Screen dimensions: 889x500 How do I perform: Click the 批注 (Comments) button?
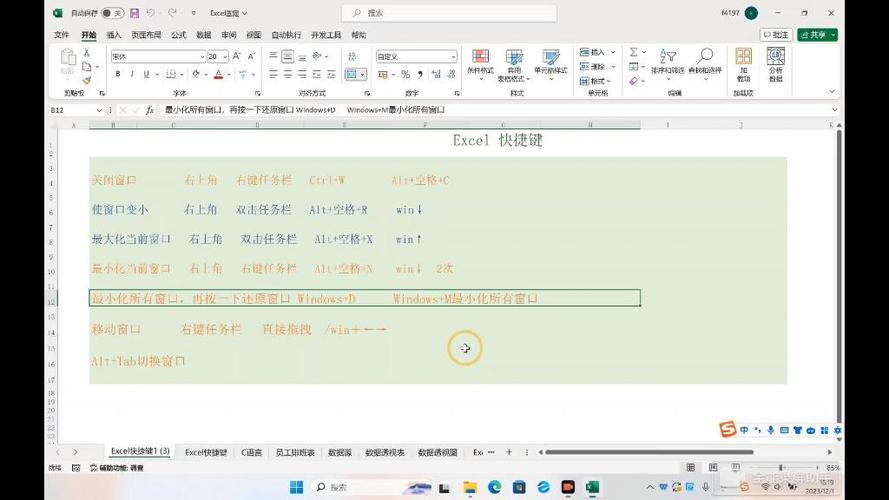[x=776, y=35]
